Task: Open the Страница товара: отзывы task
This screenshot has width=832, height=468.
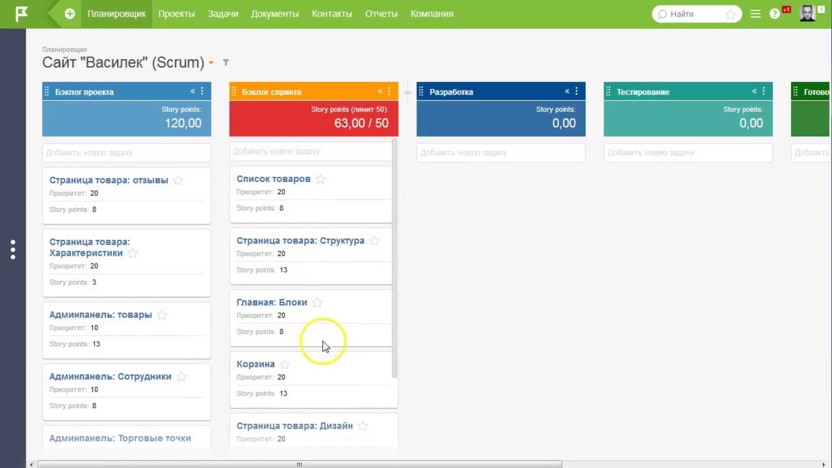Action: point(109,180)
